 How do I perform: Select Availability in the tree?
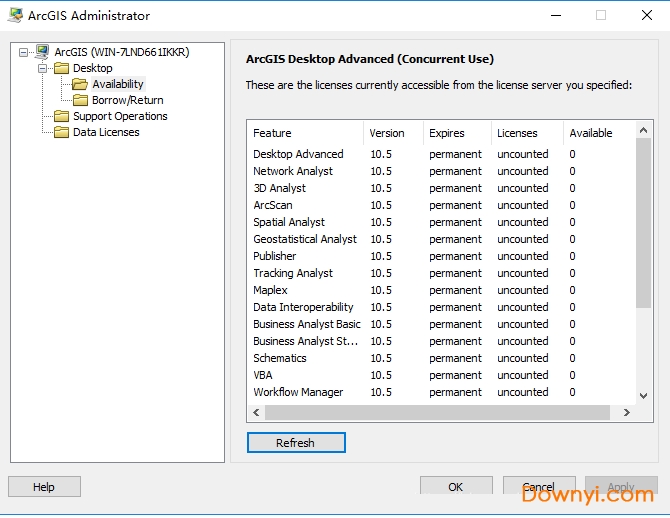click(x=118, y=84)
